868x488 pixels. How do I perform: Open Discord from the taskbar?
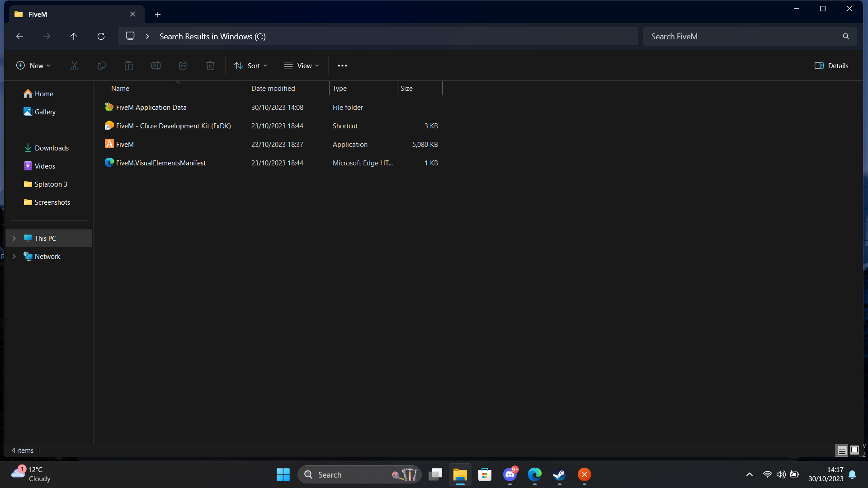[510, 474]
